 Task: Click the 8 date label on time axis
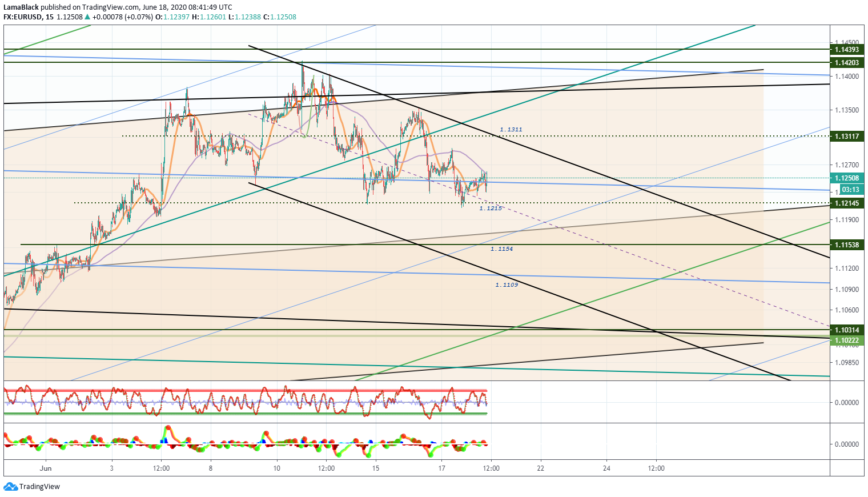[x=211, y=468]
